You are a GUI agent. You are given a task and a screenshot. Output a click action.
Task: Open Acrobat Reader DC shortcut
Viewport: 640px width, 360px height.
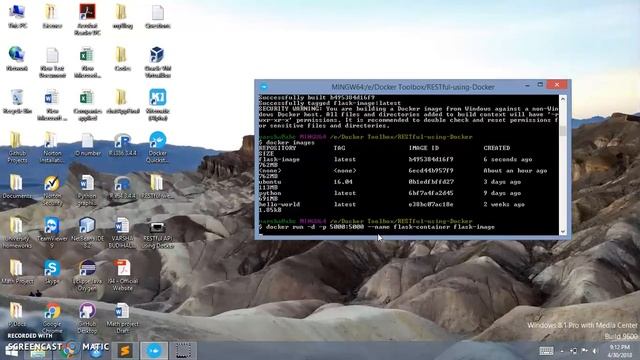tap(87, 19)
